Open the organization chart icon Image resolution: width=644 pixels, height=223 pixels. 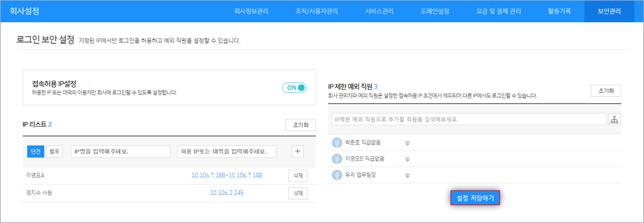(614, 119)
